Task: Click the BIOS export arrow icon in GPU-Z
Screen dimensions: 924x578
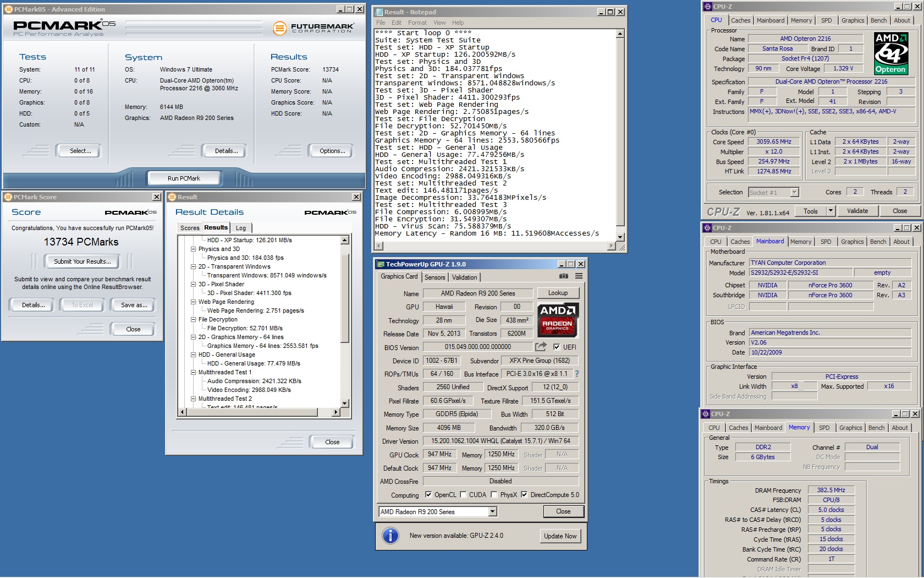Action: 541,347
